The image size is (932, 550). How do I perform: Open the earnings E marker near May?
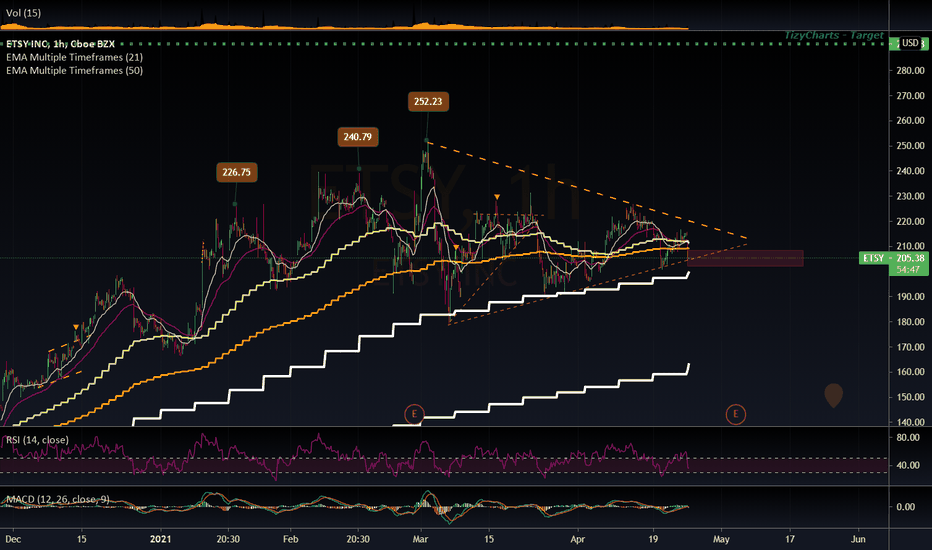pyautogui.click(x=735, y=414)
